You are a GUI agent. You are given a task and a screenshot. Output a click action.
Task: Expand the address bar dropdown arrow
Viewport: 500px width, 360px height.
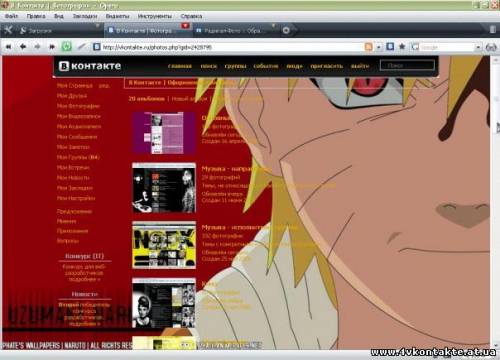click(x=379, y=47)
